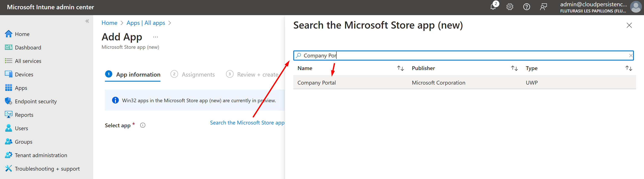Click the Apps | All apps breadcrumb
644x179 pixels.
(146, 23)
